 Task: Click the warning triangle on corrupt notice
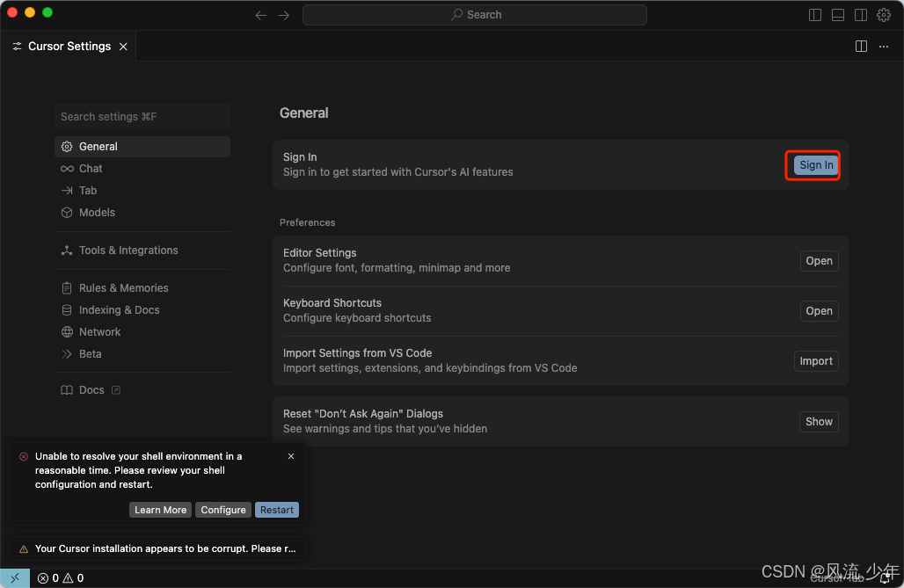click(x=24, y=548)
